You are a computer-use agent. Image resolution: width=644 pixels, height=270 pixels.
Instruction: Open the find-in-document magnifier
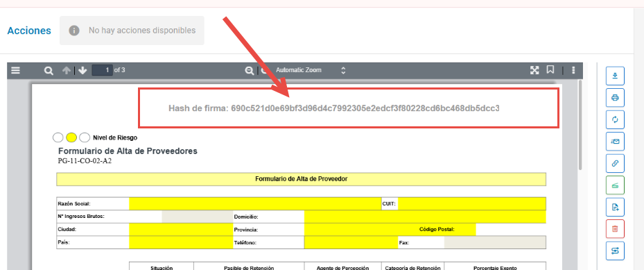pyautogui.click(x=49, y=71)
